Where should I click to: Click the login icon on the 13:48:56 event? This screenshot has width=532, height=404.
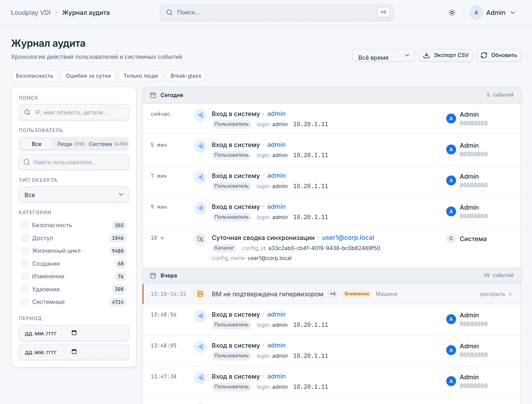200,316
